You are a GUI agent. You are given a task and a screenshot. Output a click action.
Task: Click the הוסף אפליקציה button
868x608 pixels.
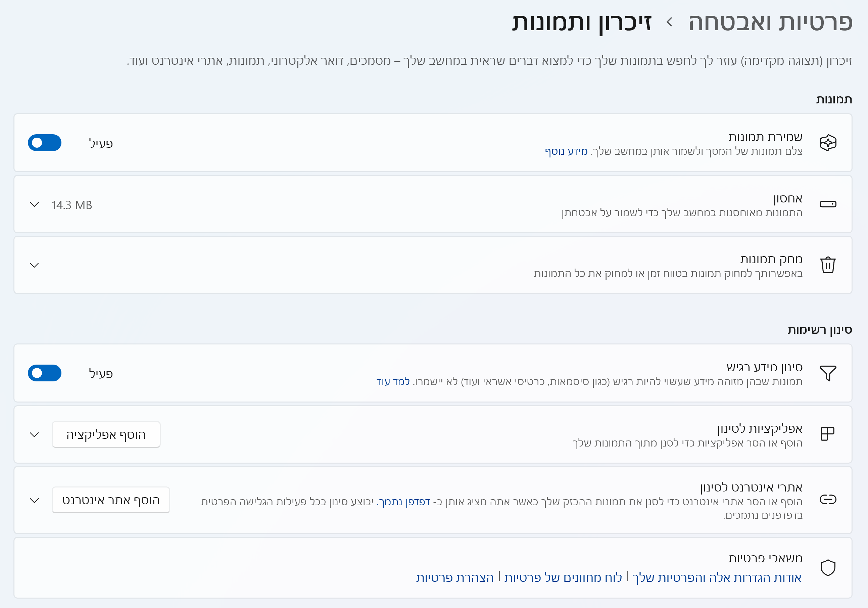click(x=106, y=434)
